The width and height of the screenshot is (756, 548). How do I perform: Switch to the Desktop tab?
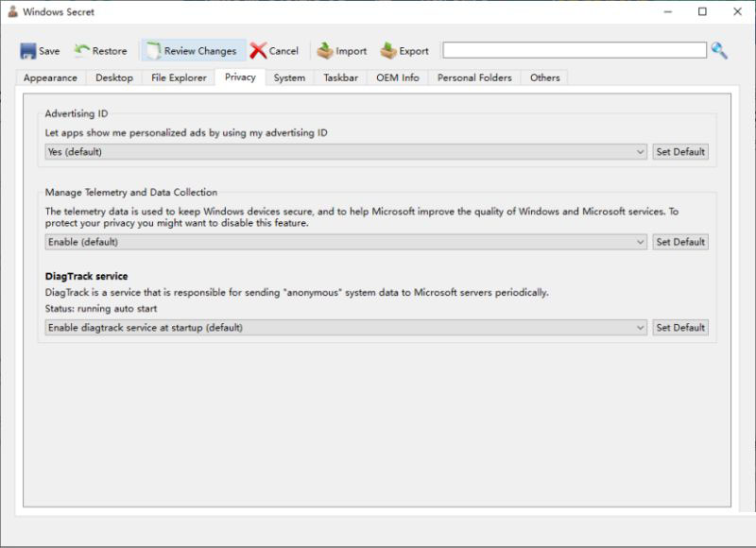tap(114, 77)
